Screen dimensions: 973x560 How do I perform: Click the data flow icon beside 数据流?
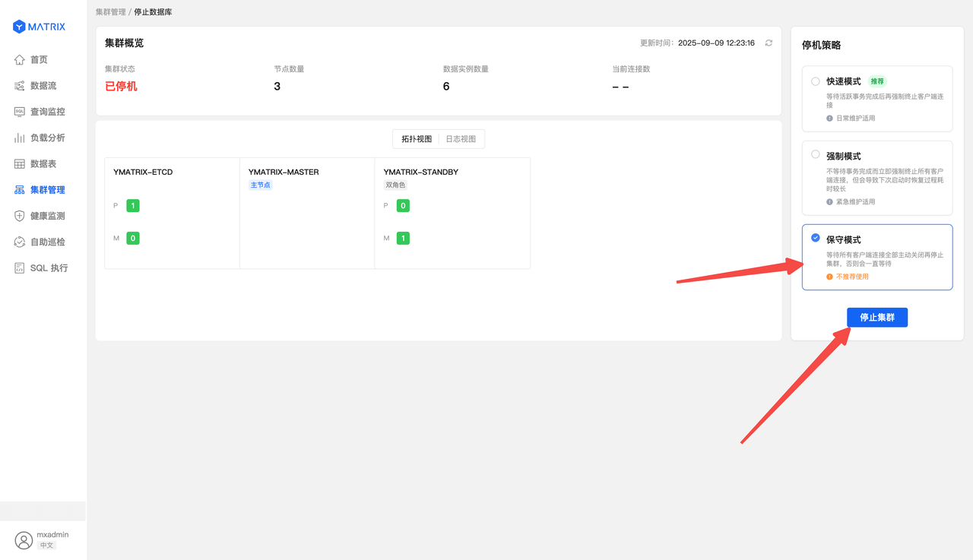(20, 86)
